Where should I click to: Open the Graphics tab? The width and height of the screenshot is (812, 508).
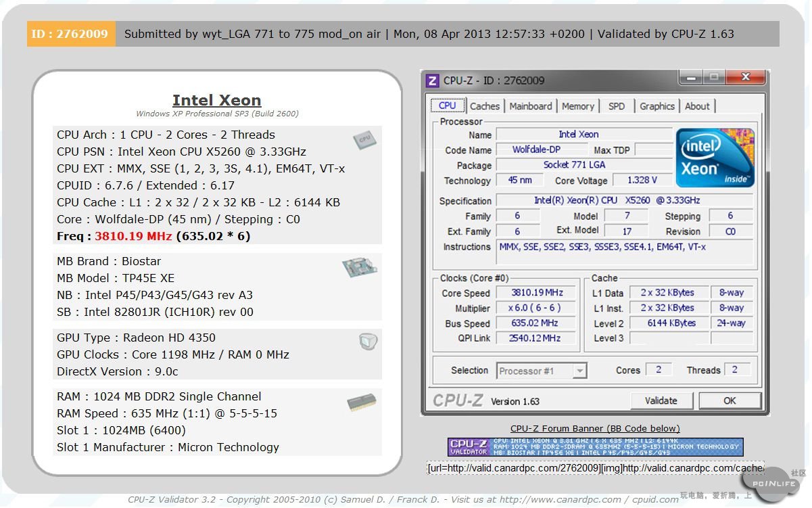(x=657, y=106)
